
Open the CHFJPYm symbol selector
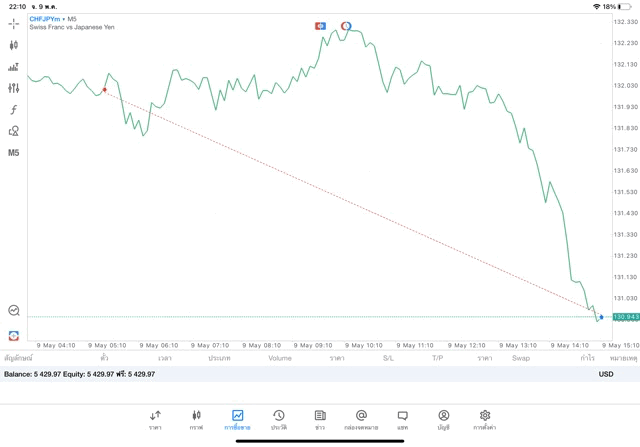46,18
